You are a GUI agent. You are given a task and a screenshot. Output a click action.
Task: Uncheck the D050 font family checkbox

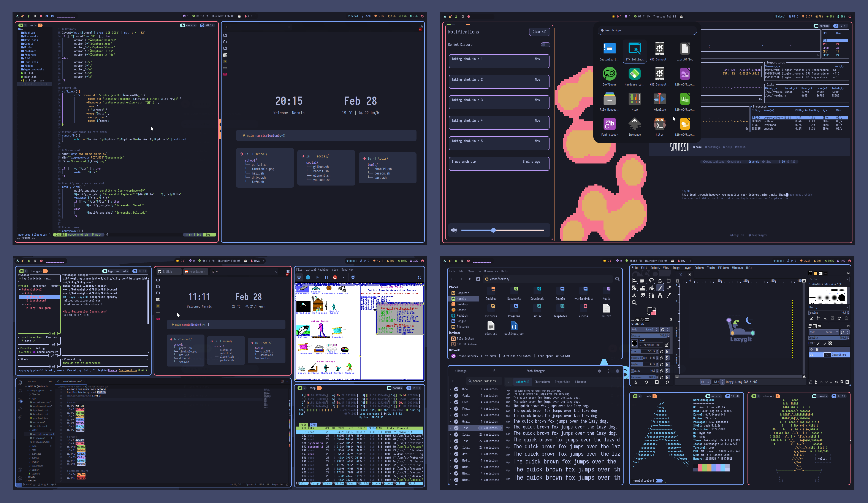click(456, 389)
